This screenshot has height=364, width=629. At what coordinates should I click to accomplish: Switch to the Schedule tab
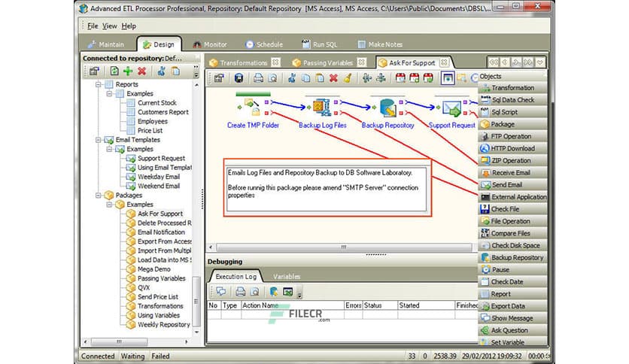coord(264,44)
